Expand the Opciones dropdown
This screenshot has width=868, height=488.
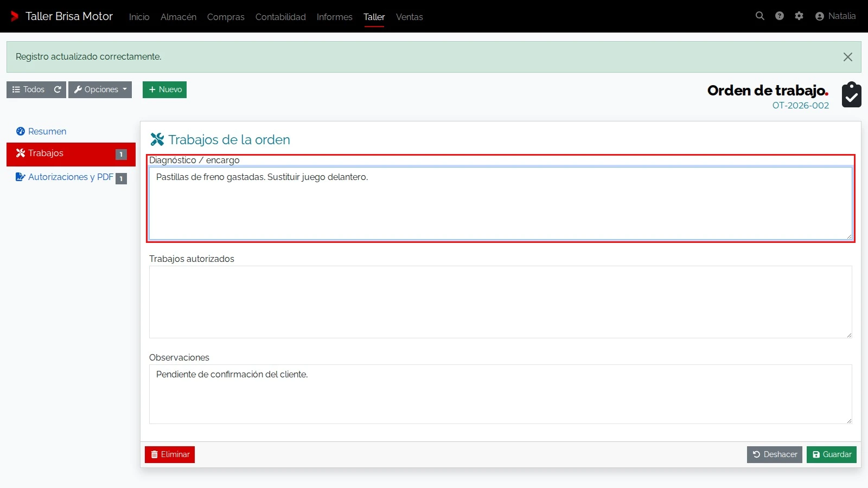click(100, 89)
